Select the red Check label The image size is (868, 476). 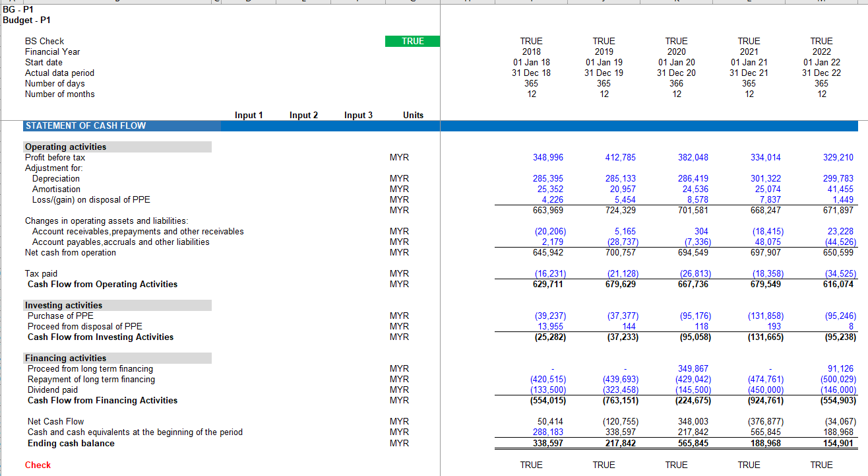point(38,465)
